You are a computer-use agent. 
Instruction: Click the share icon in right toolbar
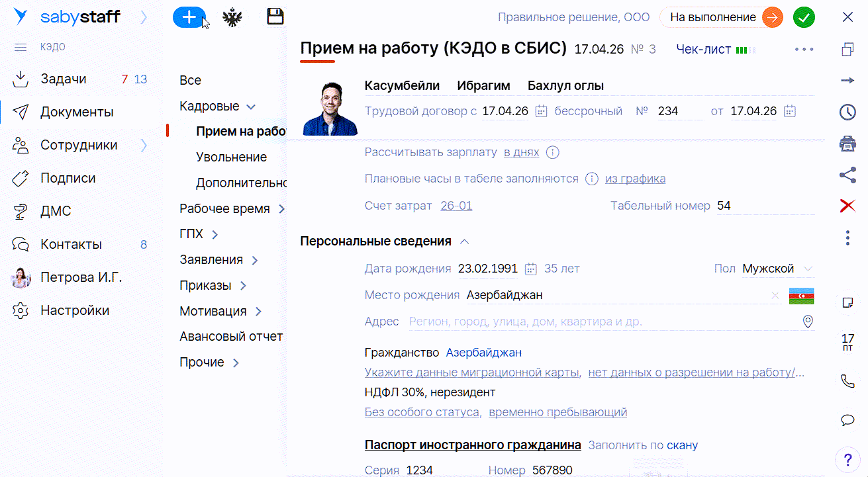(x=847, y=175)
